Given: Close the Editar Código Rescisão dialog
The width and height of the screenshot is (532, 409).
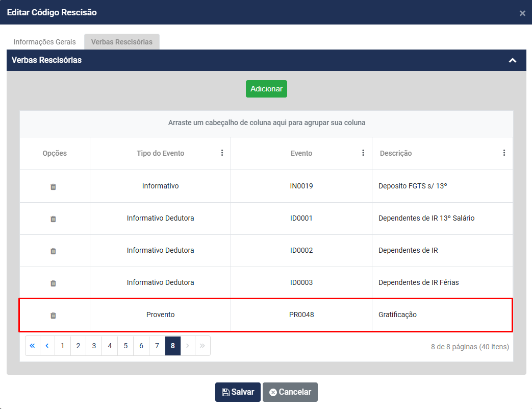Looking at the screenshot, I should 522,13.
